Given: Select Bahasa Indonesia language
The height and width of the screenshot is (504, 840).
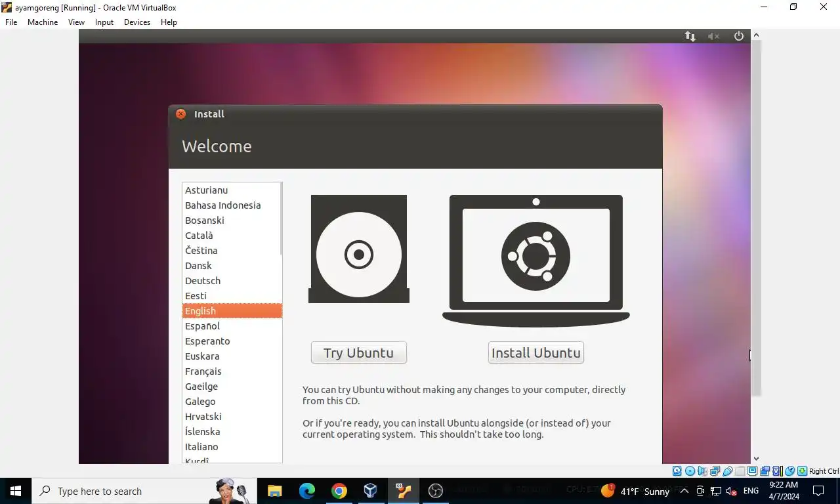Looking at the screenshot, I should point(231,205).
